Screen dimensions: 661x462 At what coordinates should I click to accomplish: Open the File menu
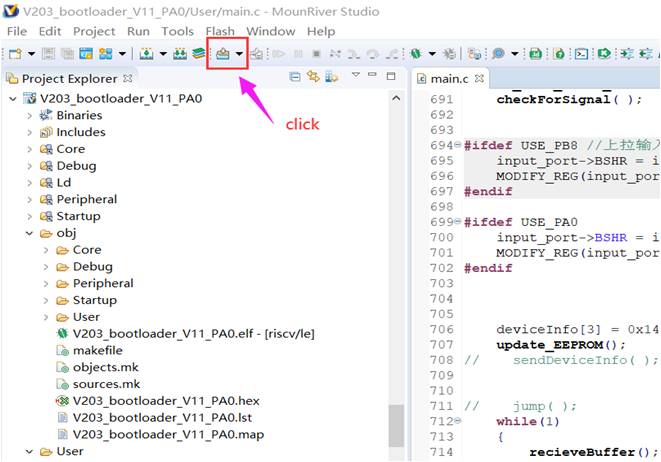click(x=17, y=31)
